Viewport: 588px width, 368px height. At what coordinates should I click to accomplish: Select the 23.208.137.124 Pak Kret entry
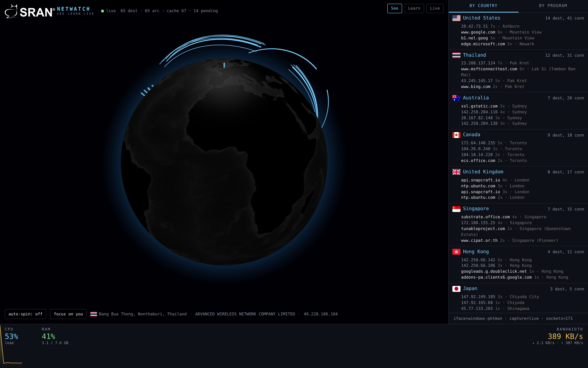pyautogui.click(x=495, y=63)
